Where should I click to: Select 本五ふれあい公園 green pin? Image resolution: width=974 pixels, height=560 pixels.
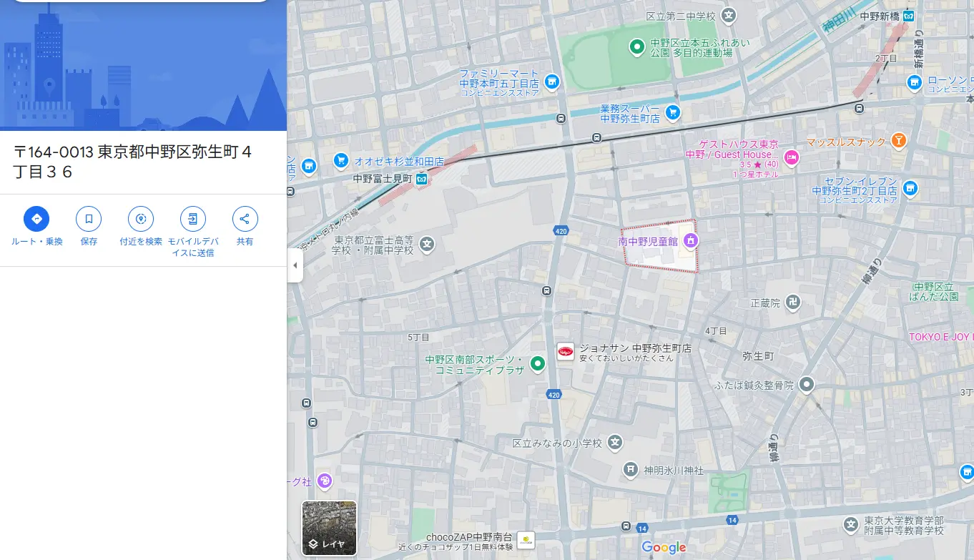(x=636, y=47)
